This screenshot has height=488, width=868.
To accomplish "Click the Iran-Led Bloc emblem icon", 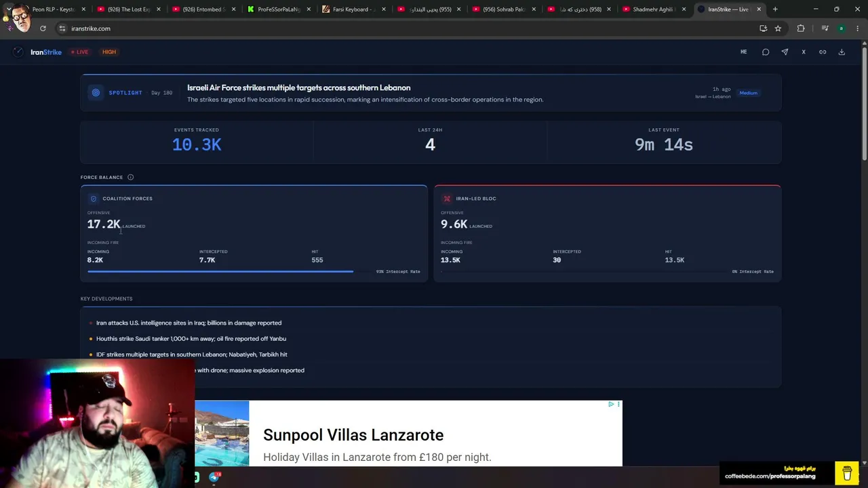I will click(447, 199).
